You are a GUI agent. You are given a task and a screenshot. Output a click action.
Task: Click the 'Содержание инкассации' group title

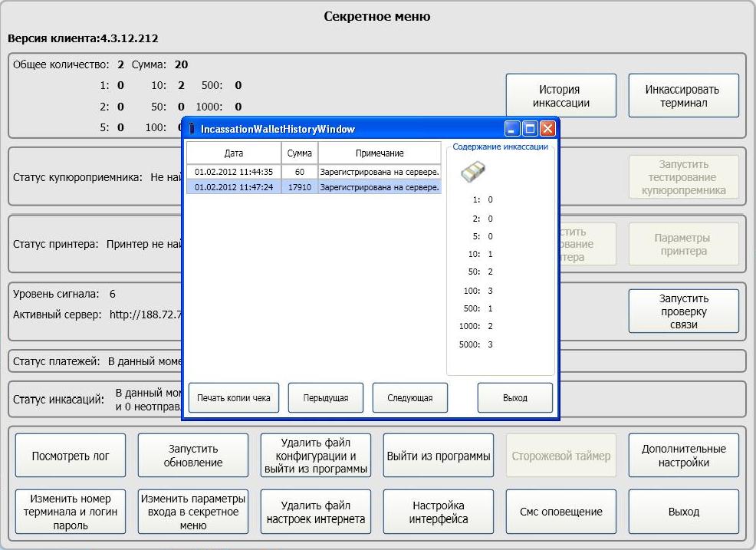pyautogui.click(x=500, y=147)
